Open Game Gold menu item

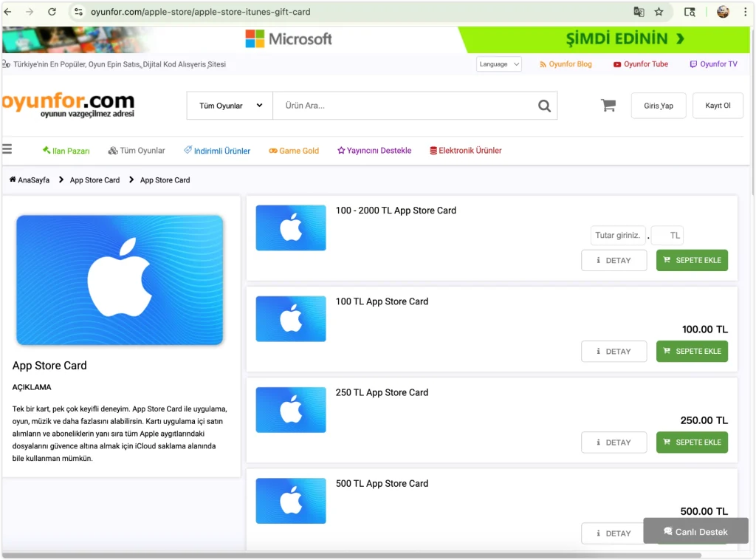(294, 151)
